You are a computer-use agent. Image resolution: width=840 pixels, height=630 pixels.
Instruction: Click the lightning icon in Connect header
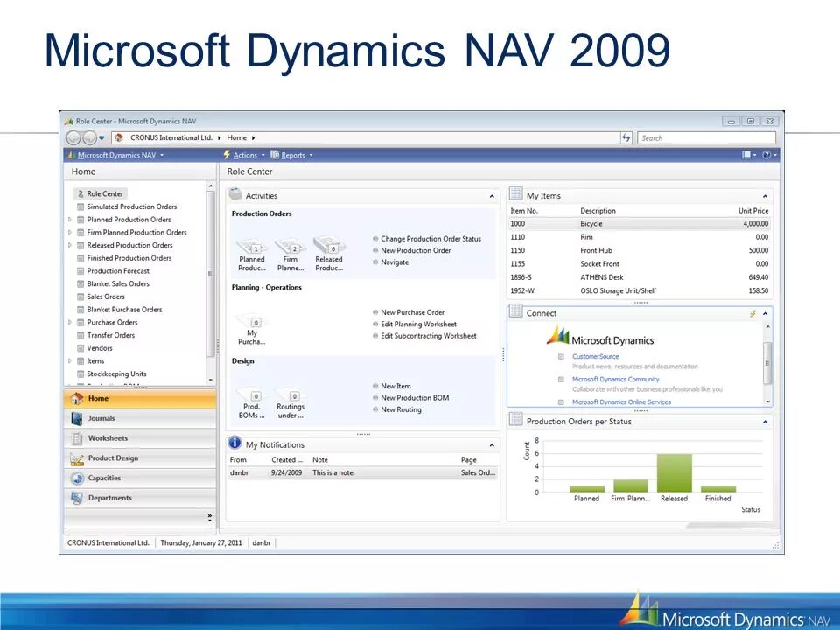752,313
